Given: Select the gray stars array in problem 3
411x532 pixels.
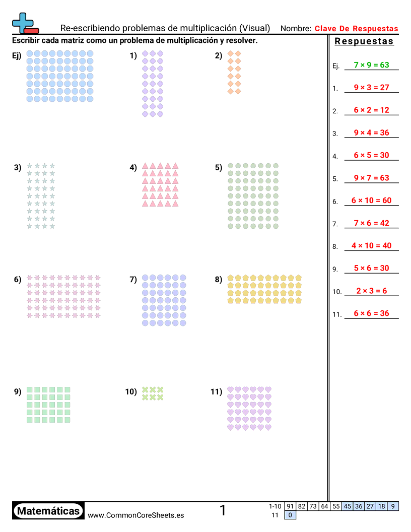Looking at the screenshot, I should tap(41, 196).
